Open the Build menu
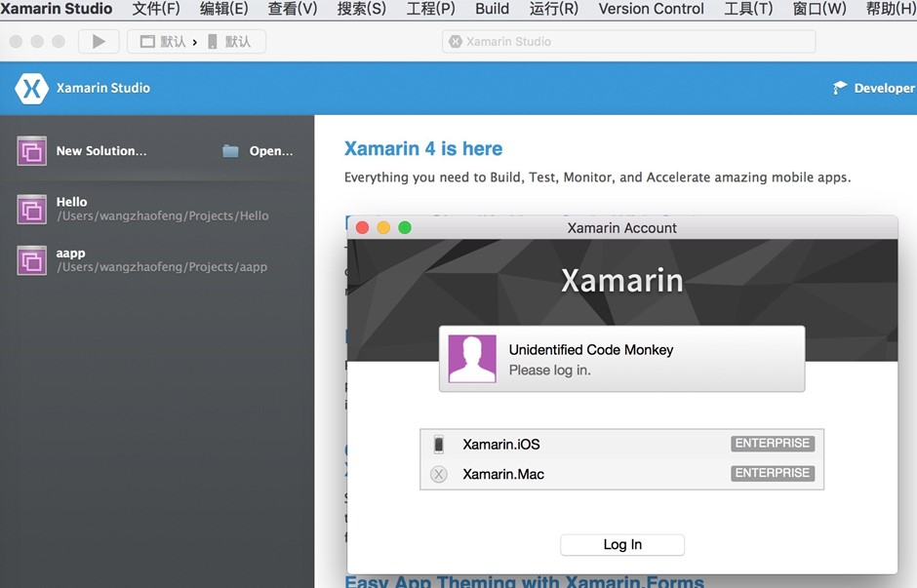The width and height of the screenshot is (917, 588). 492,9
